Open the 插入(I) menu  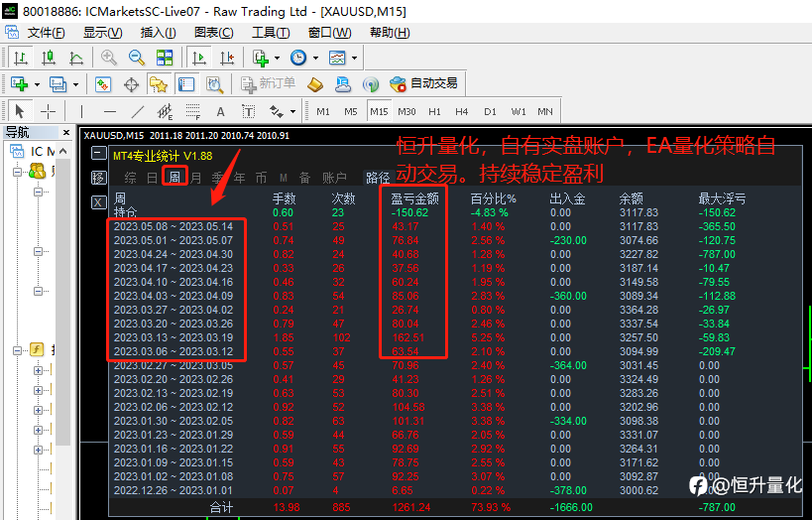tap(158, 33)
